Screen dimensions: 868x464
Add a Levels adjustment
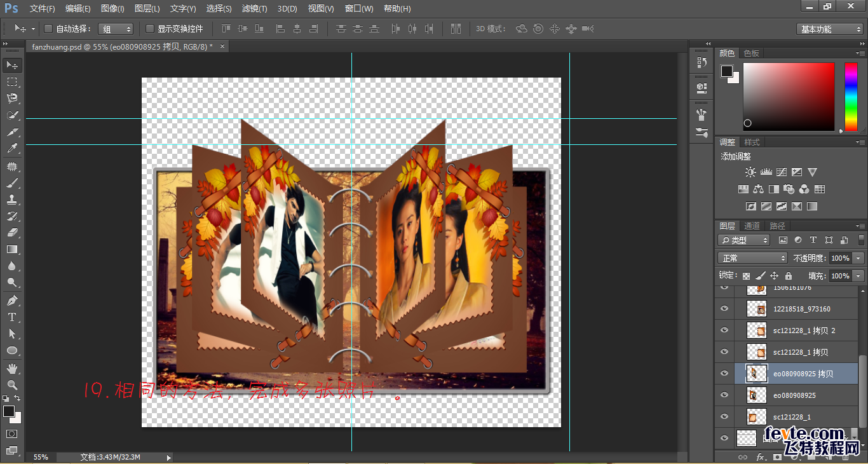coord(766,172)
